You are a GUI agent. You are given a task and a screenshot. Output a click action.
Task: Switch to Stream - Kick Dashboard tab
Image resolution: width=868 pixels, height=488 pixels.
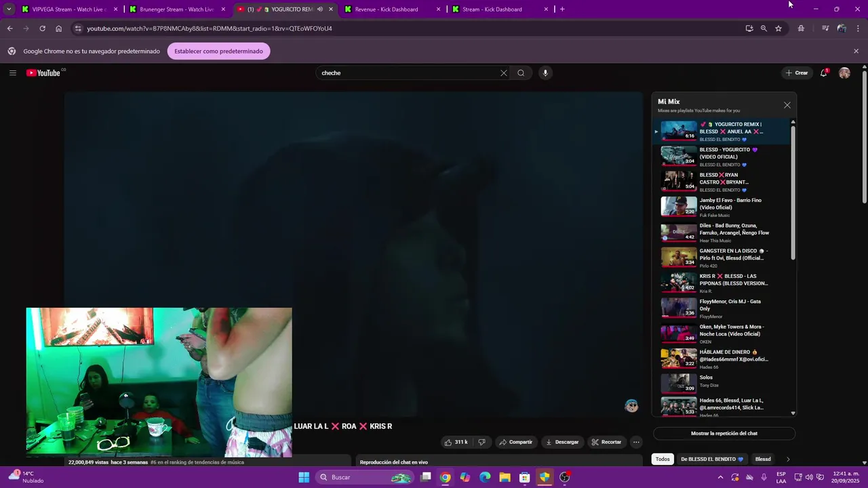tap(492, 9)
